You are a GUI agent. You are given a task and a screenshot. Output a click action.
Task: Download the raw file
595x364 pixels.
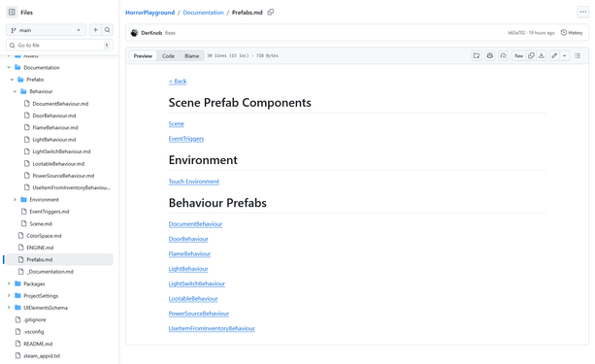pyautogui.click(x=542, y=55)
